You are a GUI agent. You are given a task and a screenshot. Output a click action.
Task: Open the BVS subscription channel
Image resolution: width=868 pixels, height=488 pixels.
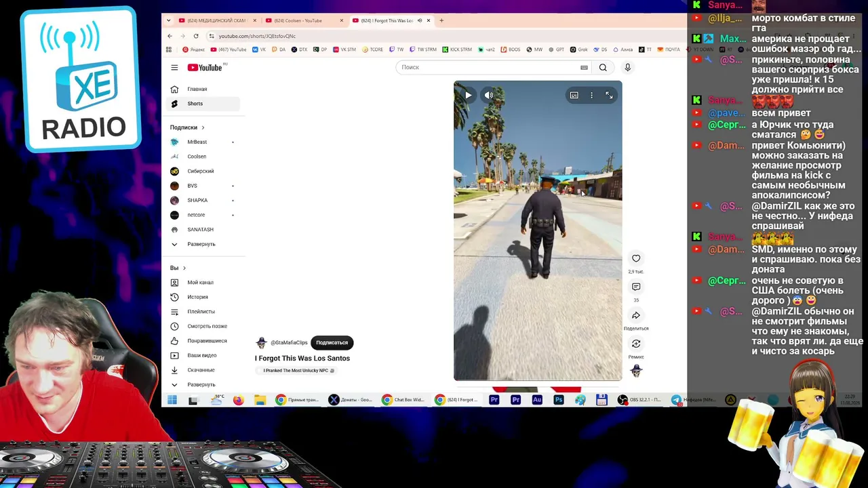[203, 186]
